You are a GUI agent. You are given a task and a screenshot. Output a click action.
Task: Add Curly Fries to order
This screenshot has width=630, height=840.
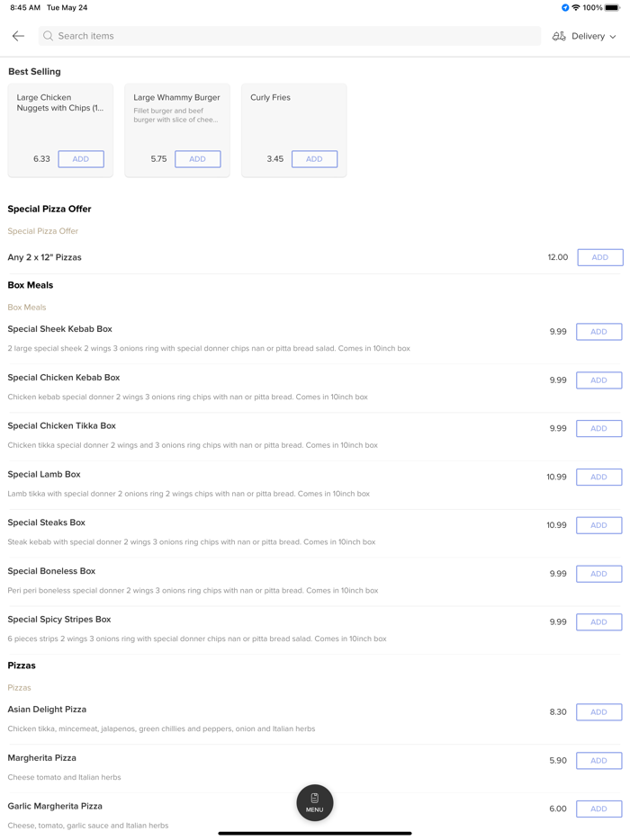point(314,159)
